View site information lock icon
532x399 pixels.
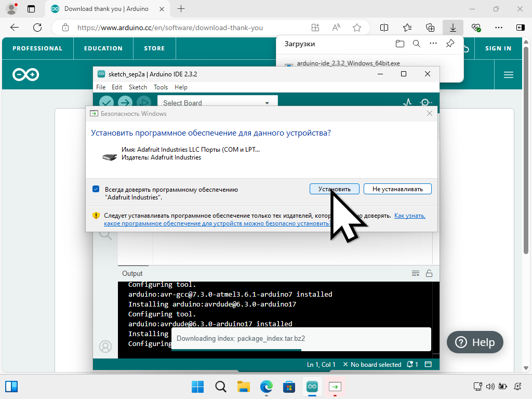(65, 28)
